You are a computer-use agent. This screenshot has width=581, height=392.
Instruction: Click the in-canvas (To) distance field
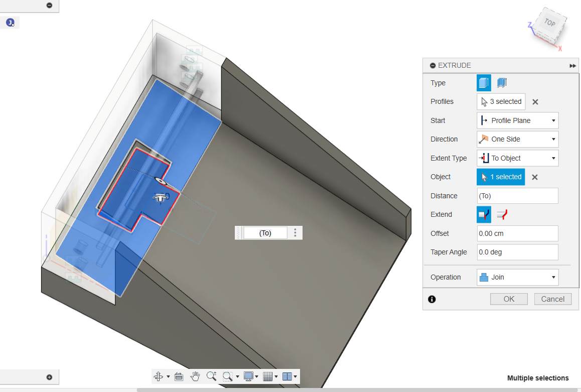point(265,233)
